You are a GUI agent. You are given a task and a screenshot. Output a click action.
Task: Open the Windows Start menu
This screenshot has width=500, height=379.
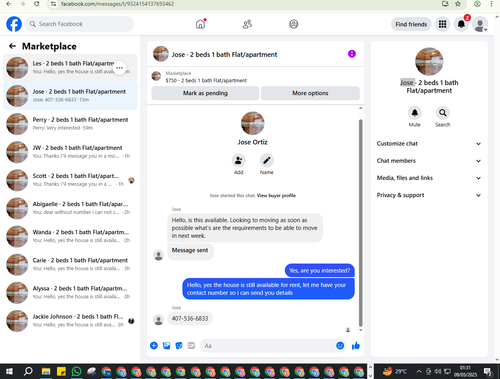[9, 371]
